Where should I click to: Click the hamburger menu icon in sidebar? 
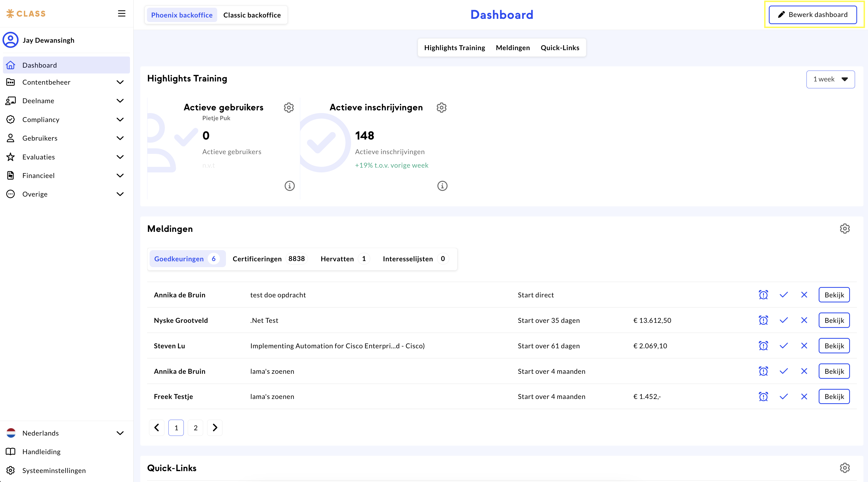pyautogui.click(x=122, y=14)
